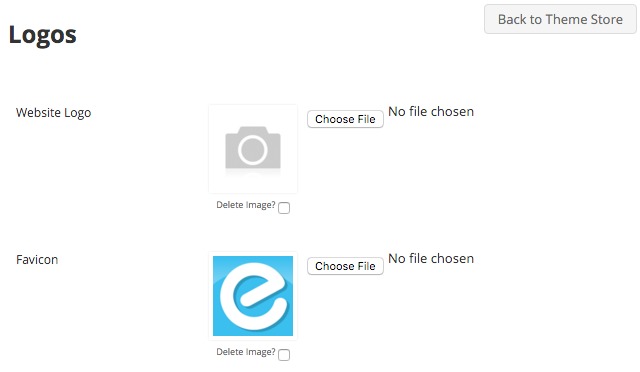Click No file chosen beside Favicon
This screenshot has height=372, width=640.
coord(431,258)
